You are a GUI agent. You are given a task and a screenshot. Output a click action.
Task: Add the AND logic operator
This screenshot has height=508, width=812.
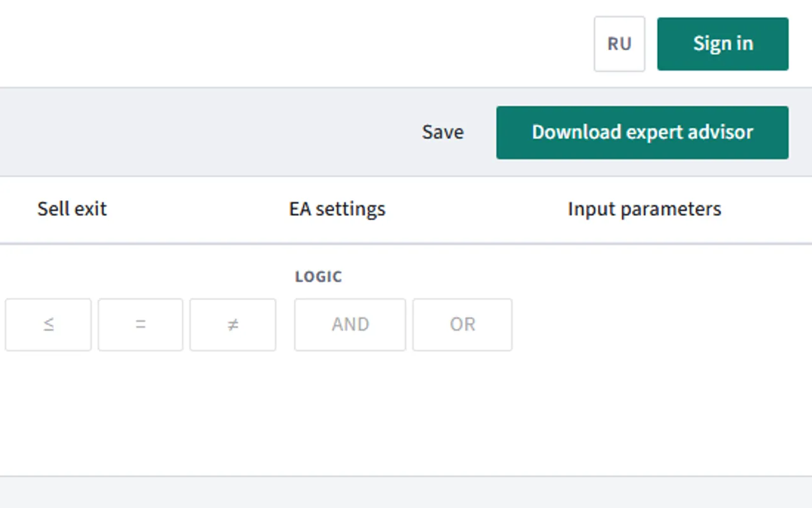[350, 324]
